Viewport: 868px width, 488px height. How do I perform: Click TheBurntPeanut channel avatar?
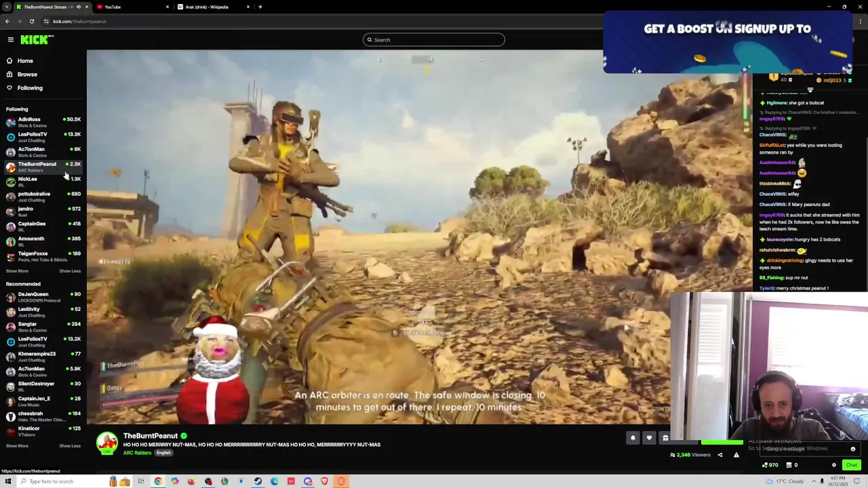click(106, 443)
